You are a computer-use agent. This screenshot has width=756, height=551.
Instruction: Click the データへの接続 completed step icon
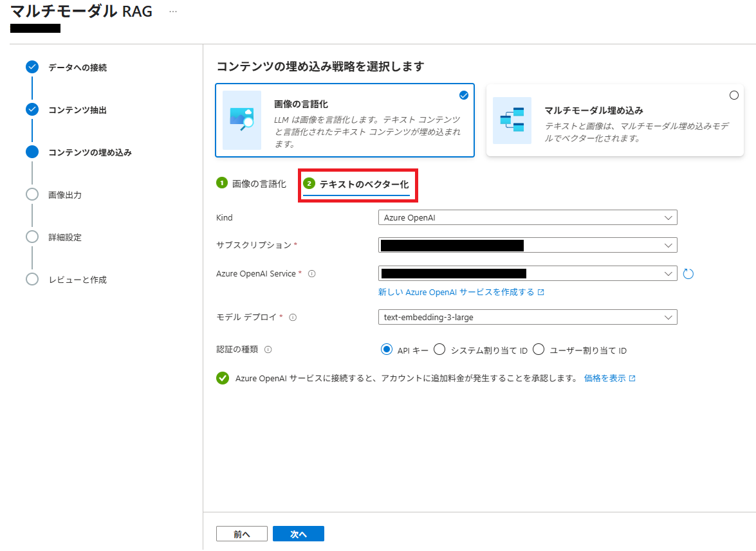tap(32, 67)
